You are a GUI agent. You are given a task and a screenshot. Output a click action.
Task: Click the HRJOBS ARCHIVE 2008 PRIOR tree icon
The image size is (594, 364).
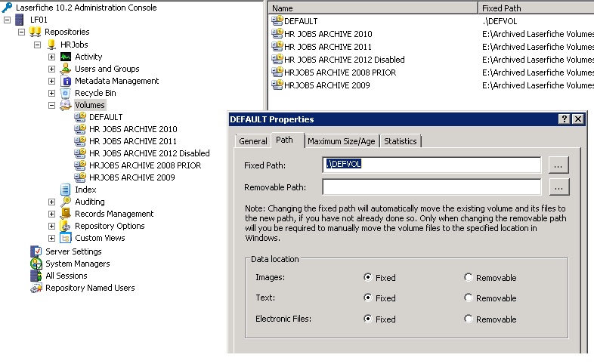80,165
